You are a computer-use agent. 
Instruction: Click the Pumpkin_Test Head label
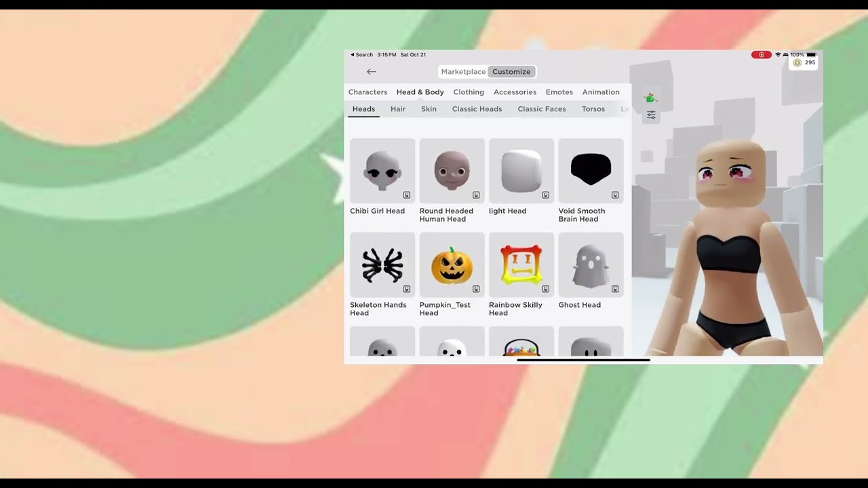[445, 309]
